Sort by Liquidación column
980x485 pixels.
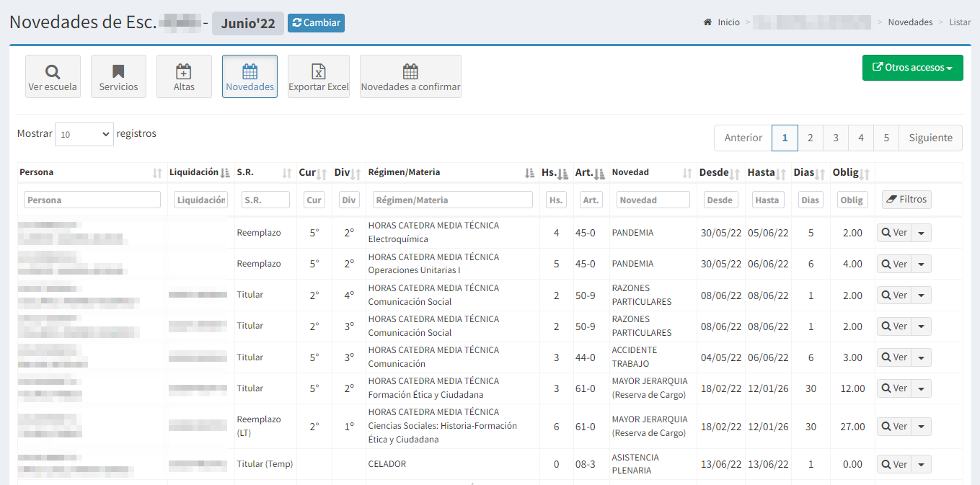[x=200, y=172]
